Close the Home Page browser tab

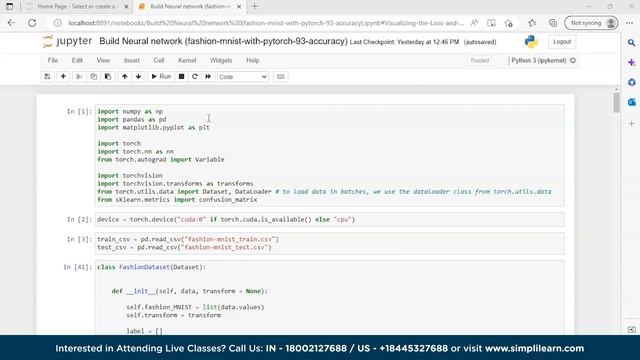[126, 7]
